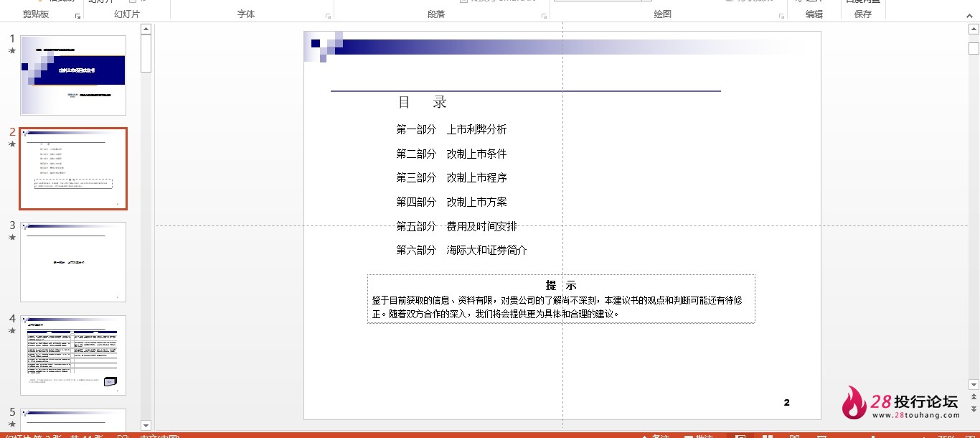Collapse the ribbon with the chevron
The height and width of the screenshot is (438, 980).
[x=971, y=14]
